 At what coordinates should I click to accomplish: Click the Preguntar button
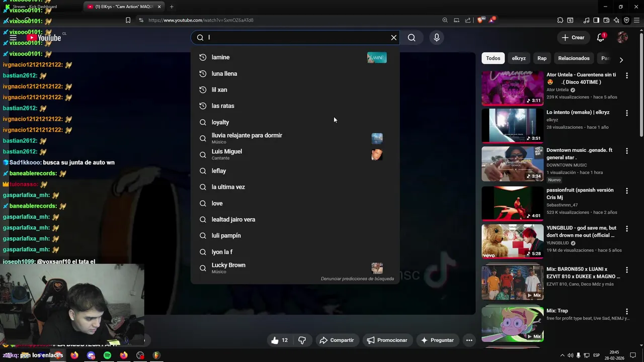coord(437,340)
